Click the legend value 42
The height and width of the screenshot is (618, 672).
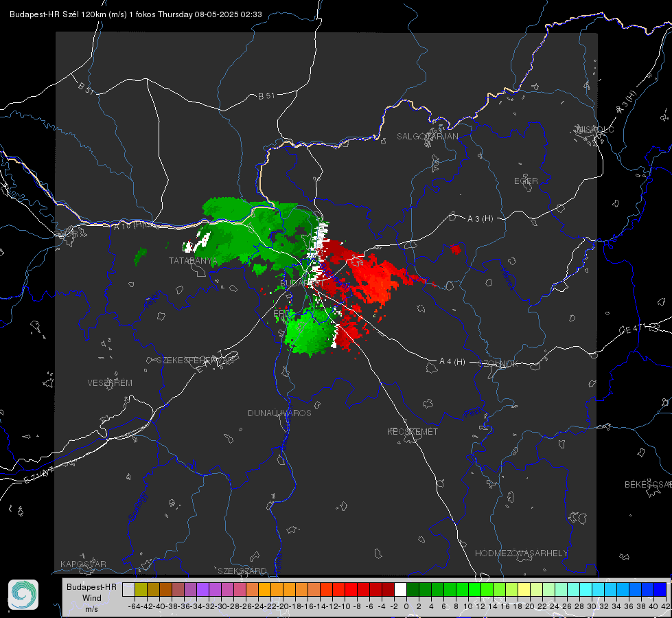(x=665, y=606)
